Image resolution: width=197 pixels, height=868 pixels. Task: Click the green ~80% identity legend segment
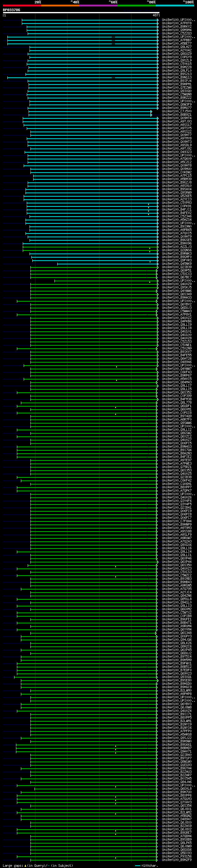click(137, 6)
